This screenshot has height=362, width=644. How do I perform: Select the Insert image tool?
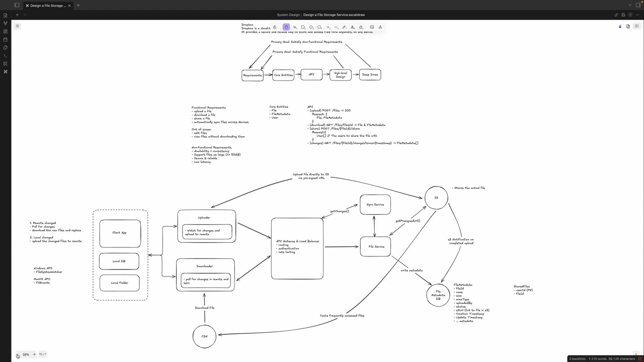(x=372, y=27)
